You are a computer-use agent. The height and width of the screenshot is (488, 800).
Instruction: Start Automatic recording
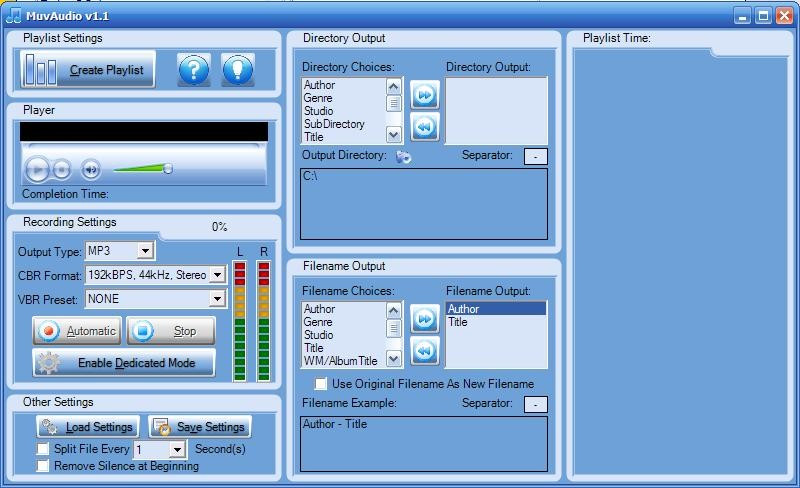click(x=77, y=331)
